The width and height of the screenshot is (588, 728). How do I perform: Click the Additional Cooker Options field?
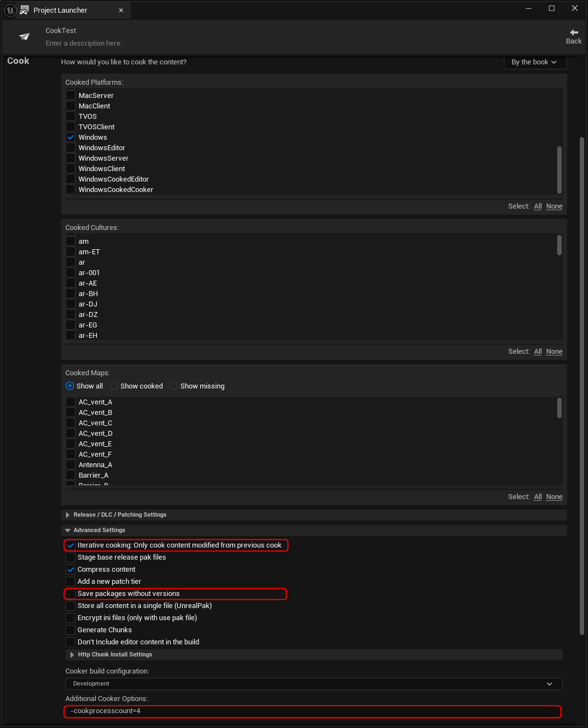[x=314, y=711]
